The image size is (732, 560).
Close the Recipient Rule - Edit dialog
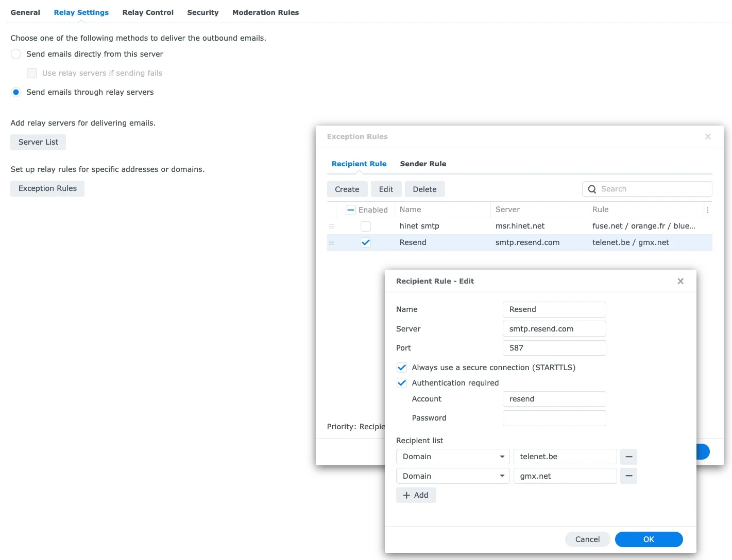pos(680,281)
